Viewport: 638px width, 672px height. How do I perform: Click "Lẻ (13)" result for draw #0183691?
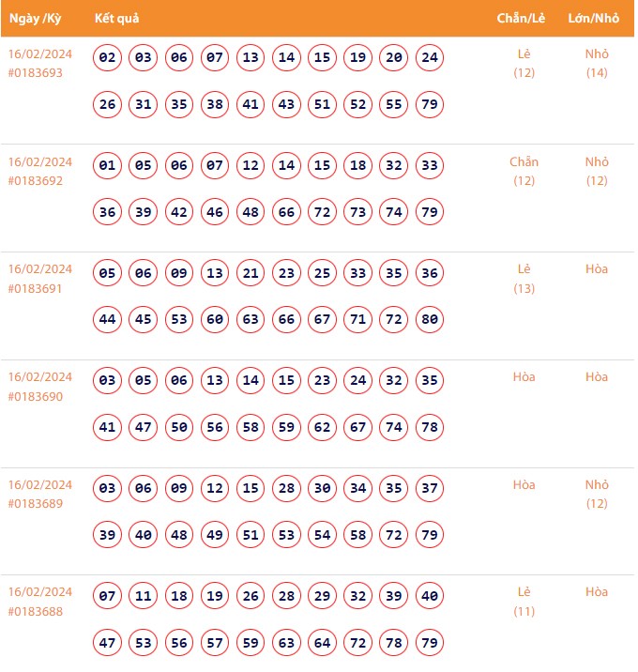pyautogui.click(x=524, y=279)
